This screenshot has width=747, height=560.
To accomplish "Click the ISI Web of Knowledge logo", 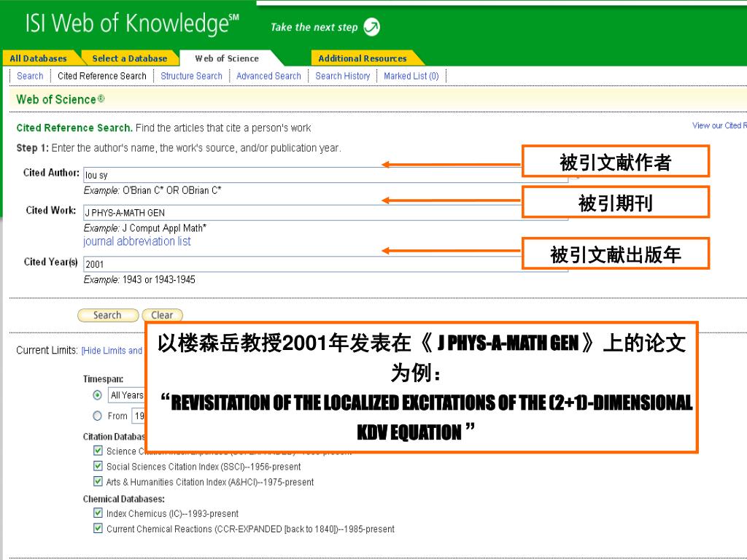I will [133, 24].
